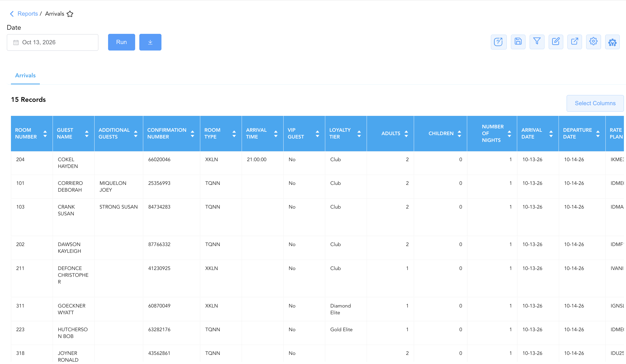This screenshot has width=626, height=364.
Task: Click the calendar icon in the Date field
Action: (16, 42)
